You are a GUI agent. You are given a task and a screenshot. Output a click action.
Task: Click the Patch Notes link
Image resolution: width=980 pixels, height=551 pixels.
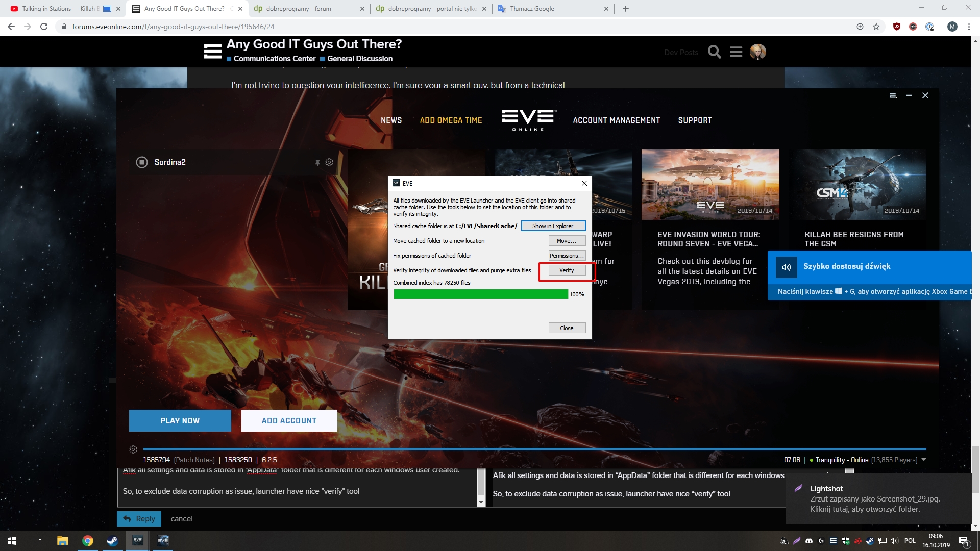point(194,460)
